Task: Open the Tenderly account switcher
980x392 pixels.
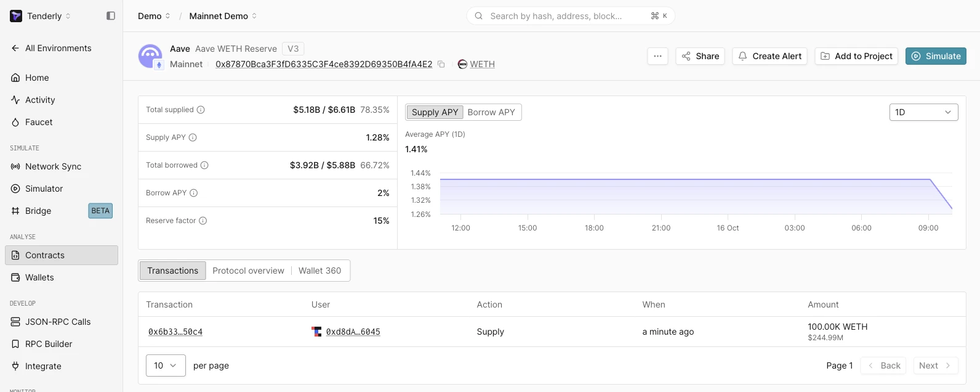Action: 49,16
